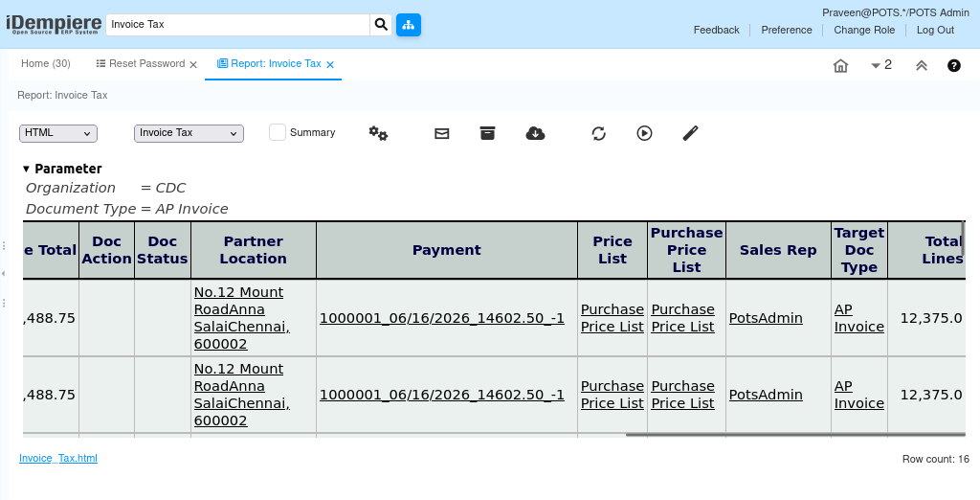
Task: Open report customization gears icon
Action: pos(378,133)
